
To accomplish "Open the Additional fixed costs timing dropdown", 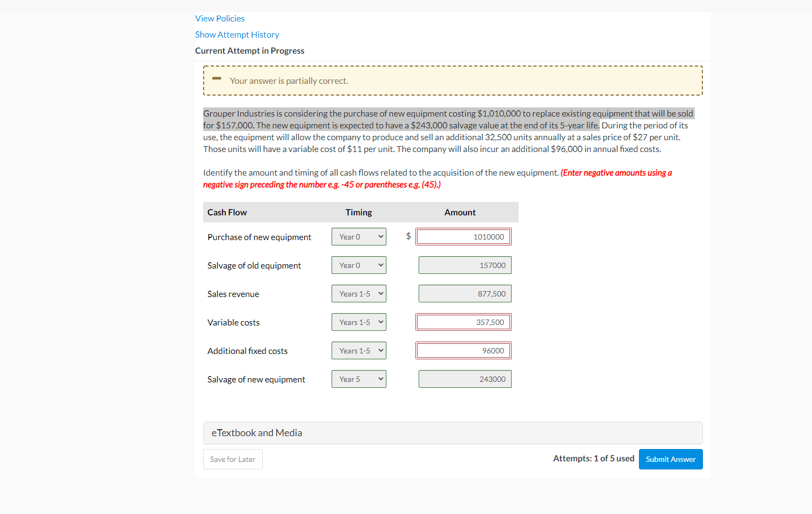I will coord(358,350).
